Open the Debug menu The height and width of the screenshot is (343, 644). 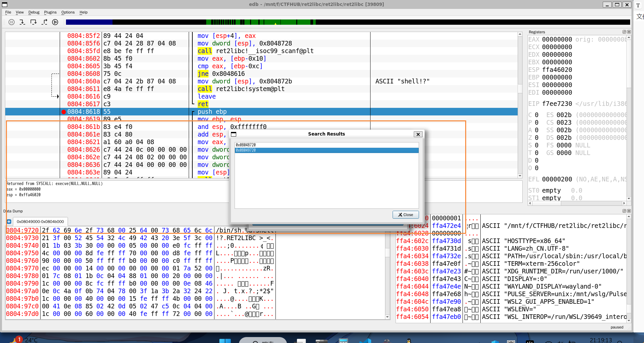pos(34,12)
